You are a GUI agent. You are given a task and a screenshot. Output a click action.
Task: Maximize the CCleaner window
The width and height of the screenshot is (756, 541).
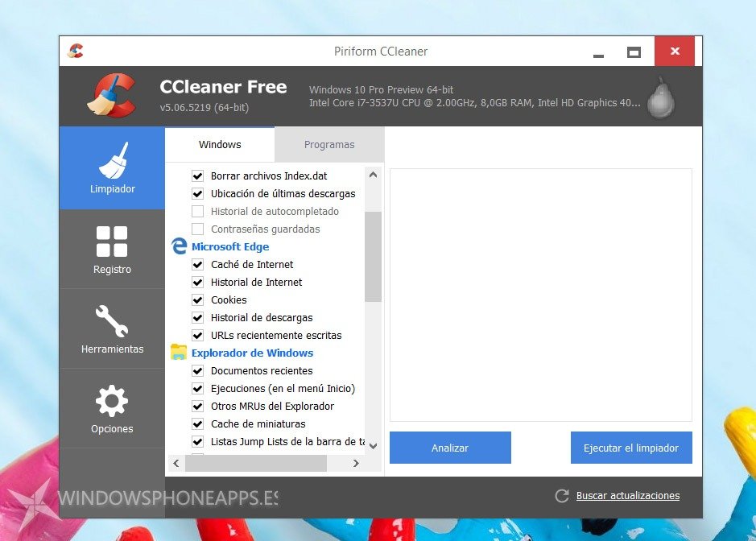coord(634,52)
